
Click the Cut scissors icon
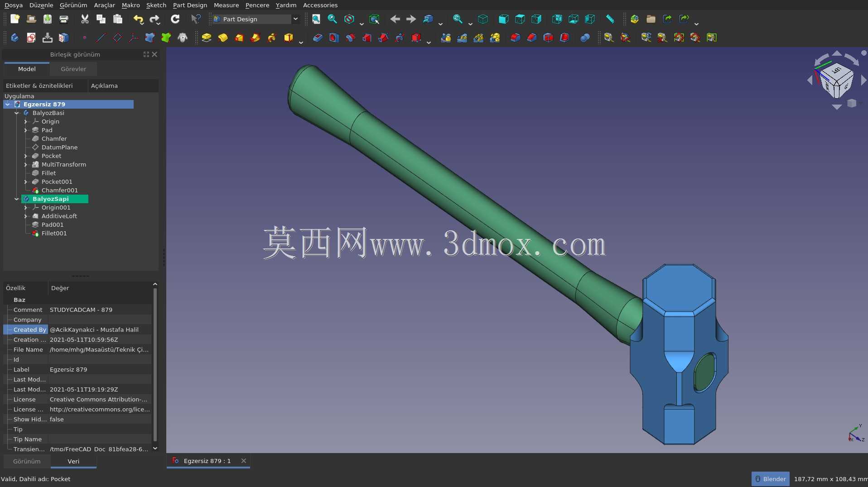[85, 19]
